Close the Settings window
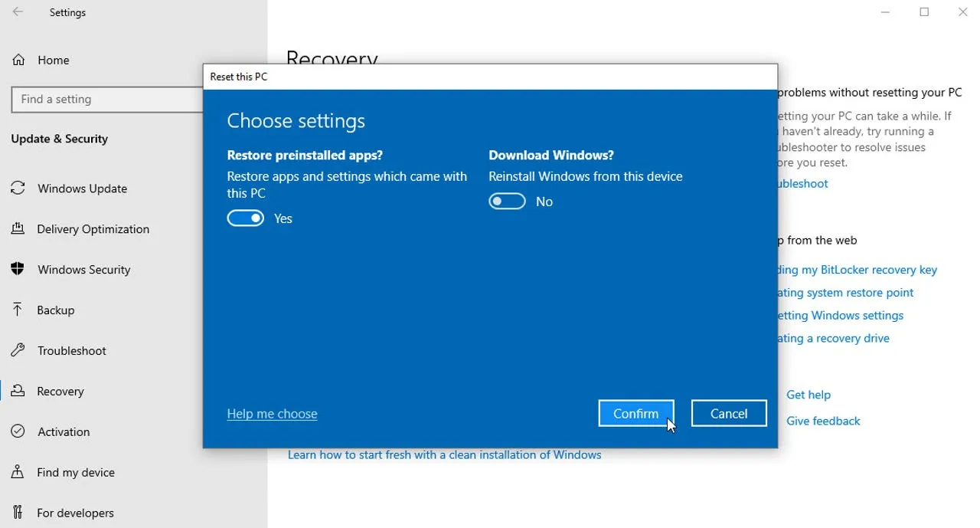The height and width of the screenshot is (528, 980). click(x=962, y=12)
